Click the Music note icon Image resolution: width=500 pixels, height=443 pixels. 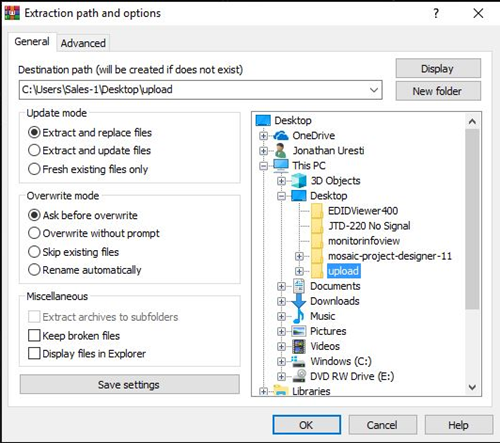coord(298,316)
